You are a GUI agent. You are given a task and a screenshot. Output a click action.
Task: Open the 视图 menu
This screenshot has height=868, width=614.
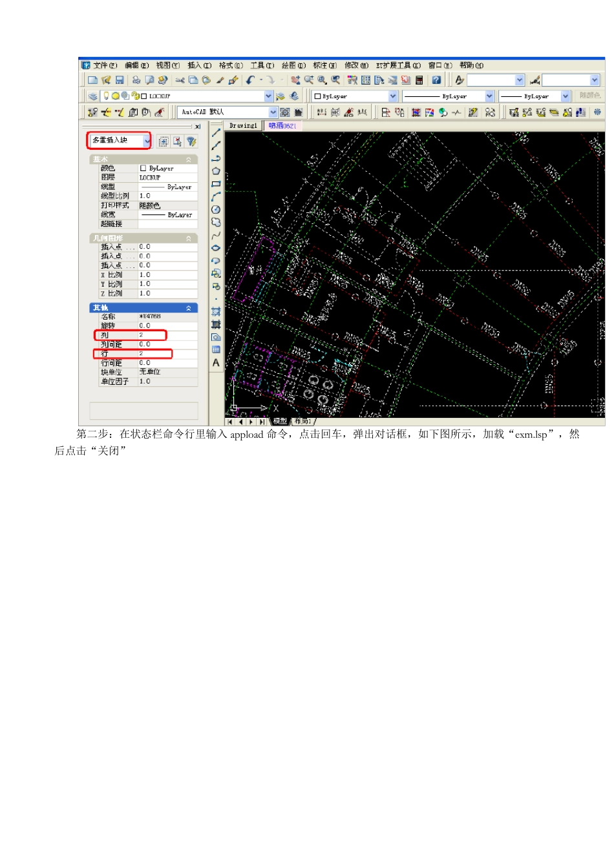(x=168, y=65)
